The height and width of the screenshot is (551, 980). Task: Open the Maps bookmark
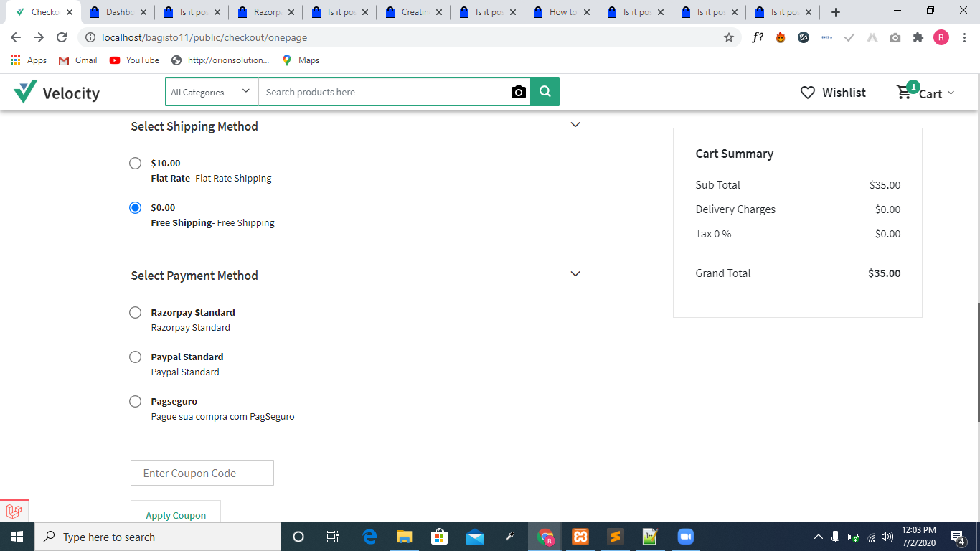tap(301, 60)
